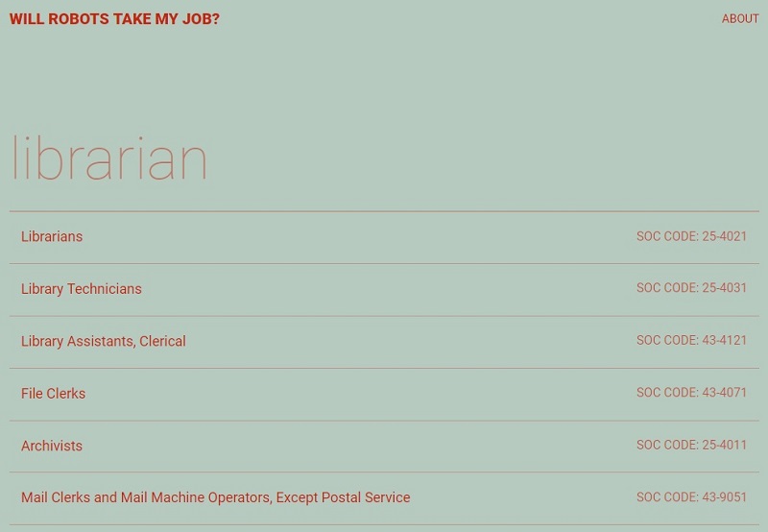Place cursor after the word librarian

click(x=209, y=159)
